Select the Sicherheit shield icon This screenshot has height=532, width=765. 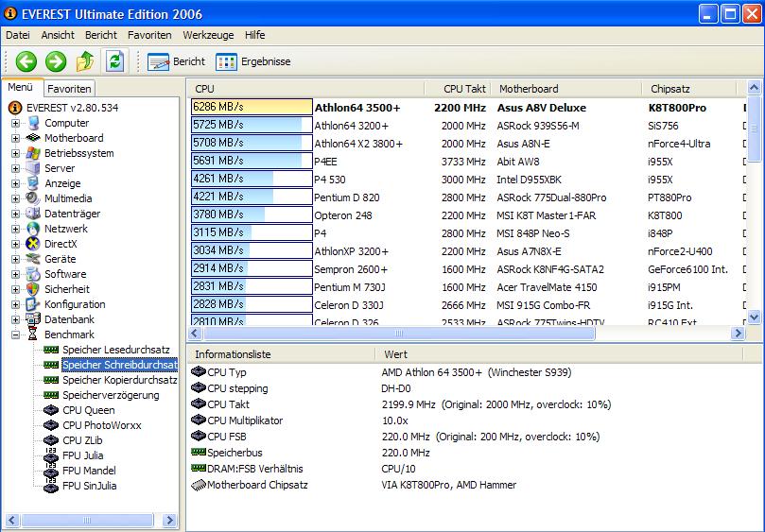tap(33, 289)
